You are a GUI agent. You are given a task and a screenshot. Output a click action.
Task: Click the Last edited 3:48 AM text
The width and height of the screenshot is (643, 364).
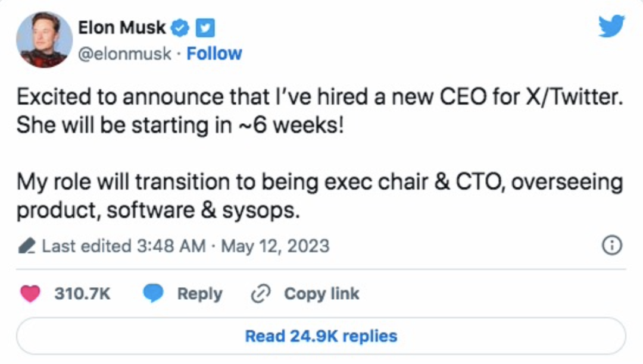point(124,246)
